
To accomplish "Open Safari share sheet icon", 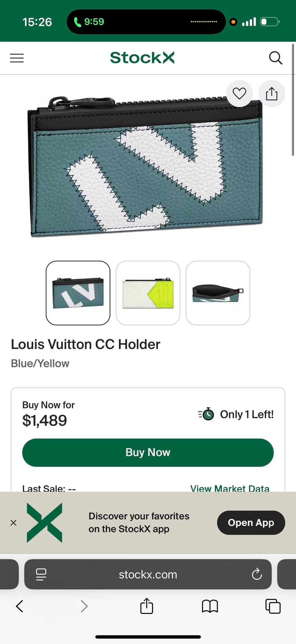I will (146, 606).
